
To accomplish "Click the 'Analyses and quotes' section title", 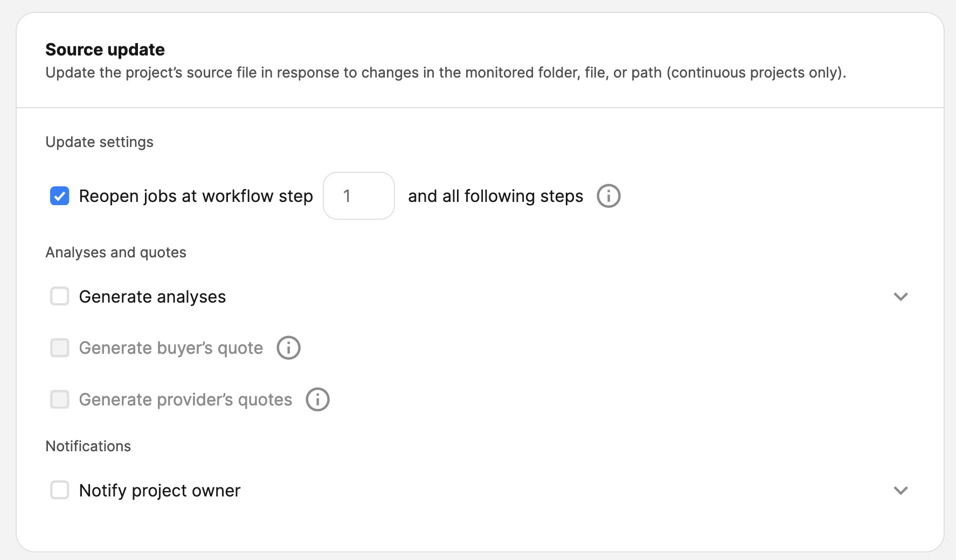I will coord(116,253).
